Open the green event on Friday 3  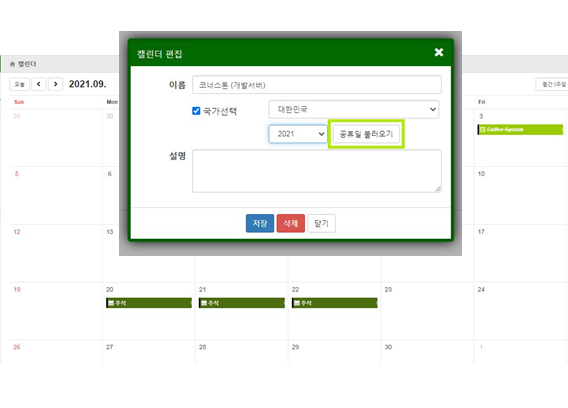520,129
